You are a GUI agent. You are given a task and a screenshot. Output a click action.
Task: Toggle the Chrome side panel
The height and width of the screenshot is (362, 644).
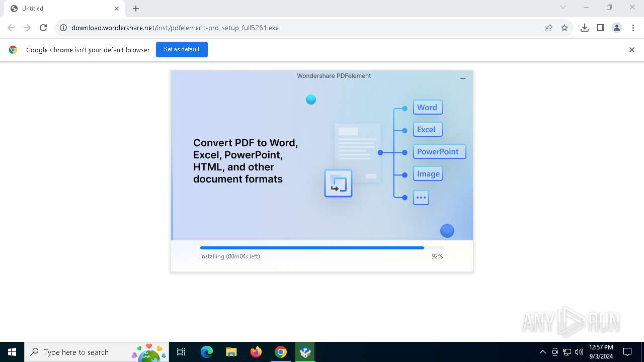coord(601,28)
